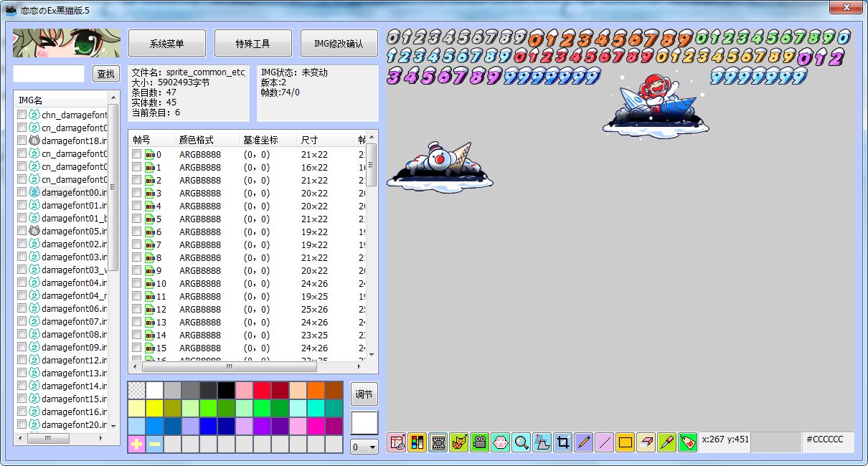This screenshot has width=868, height=466.
Task: Click the blue cat icon beside damagefont00
Action: pyautogui.click(x=34, y=192)
